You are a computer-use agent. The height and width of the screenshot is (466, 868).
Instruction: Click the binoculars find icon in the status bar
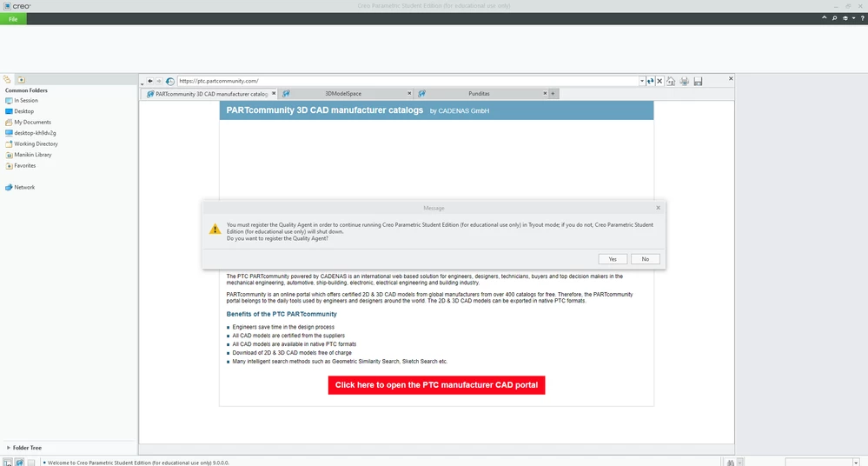pos(731,463)
